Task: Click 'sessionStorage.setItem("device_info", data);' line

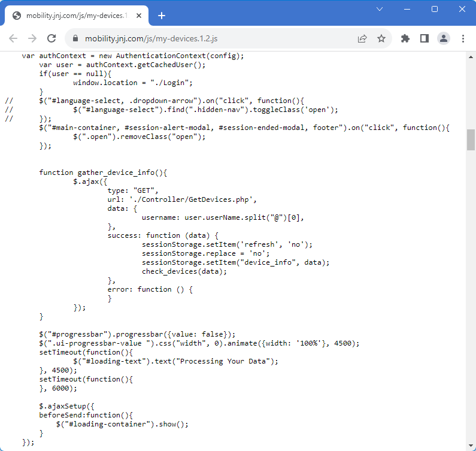Action: pos(235,262)
